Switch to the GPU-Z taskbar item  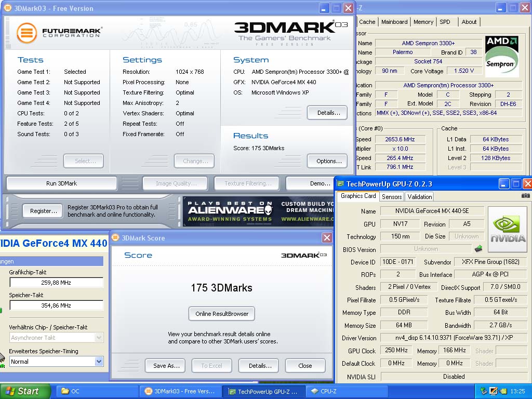coord(264,391)
